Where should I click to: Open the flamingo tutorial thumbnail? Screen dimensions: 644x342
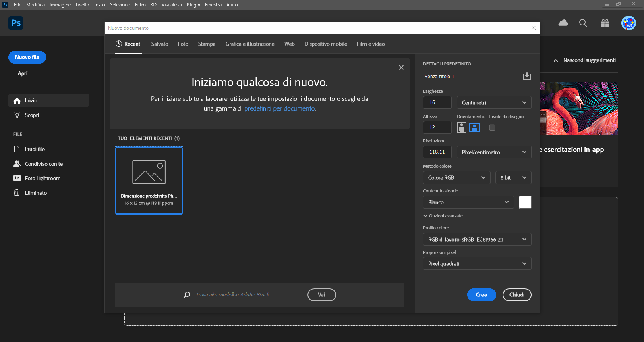point(579,108)
